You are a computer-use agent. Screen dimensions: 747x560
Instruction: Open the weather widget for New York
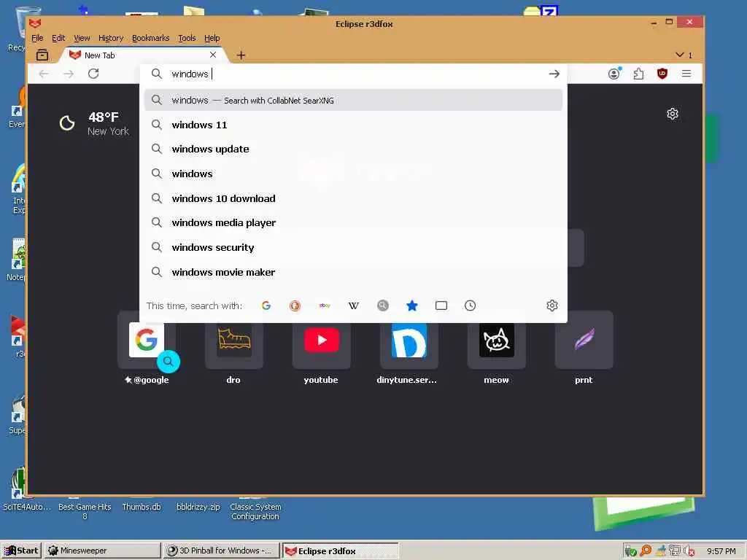click(94, 123)
